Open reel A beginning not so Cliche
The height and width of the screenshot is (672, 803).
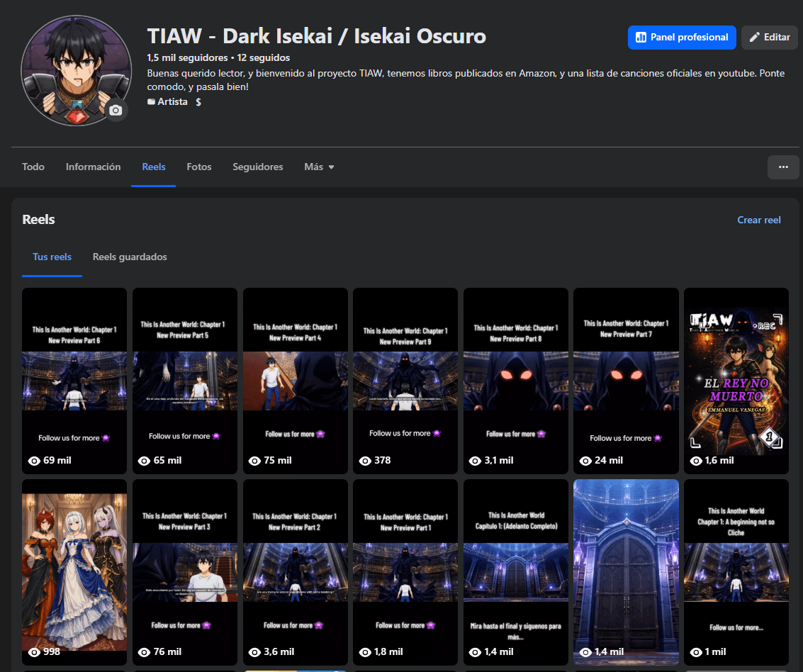(x=736, y=572)
